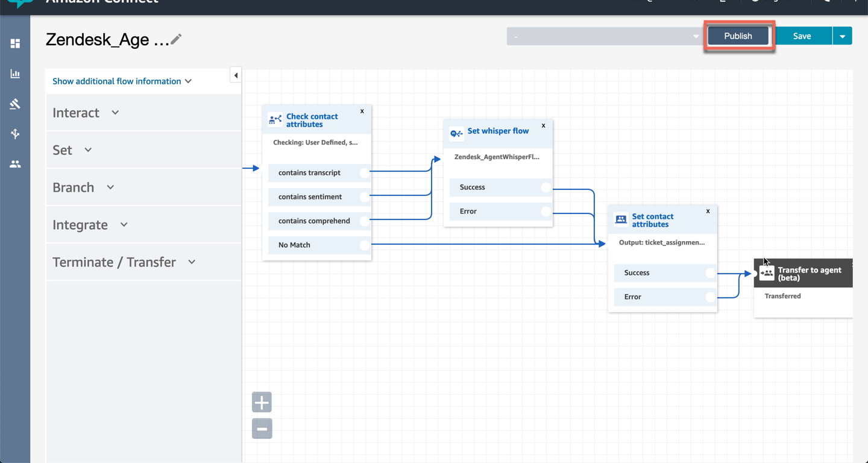Image resolution: width=868 pixels, height=463 pixels.
Task: Click the routing icon in sidebar
Action: coord(15,134)
